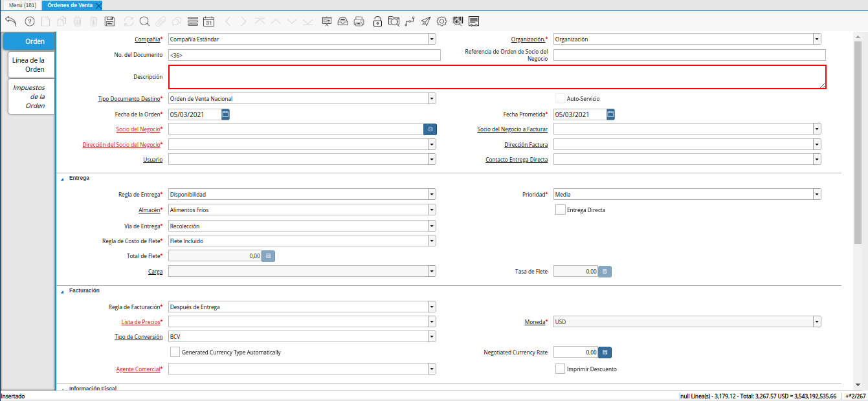Collapse the Entrega section
Screen dimensions: 868x401
(63, 178)
